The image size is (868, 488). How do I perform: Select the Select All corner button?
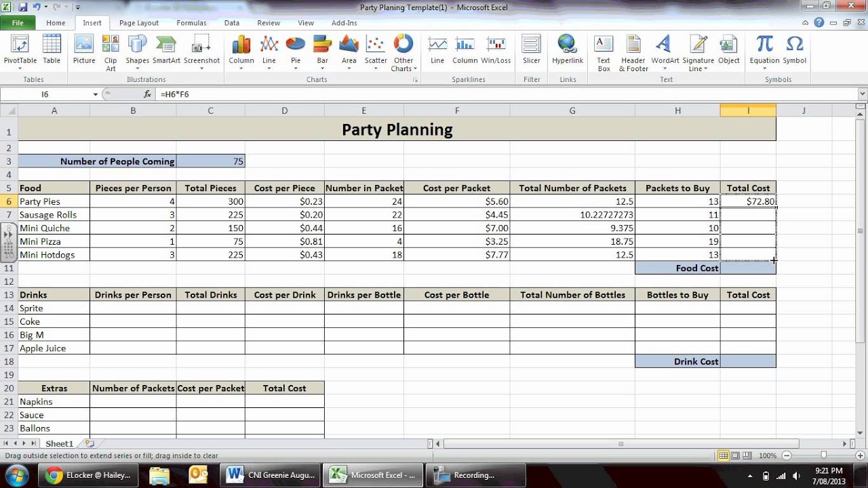pyautogui.click(x=9, y=110)
